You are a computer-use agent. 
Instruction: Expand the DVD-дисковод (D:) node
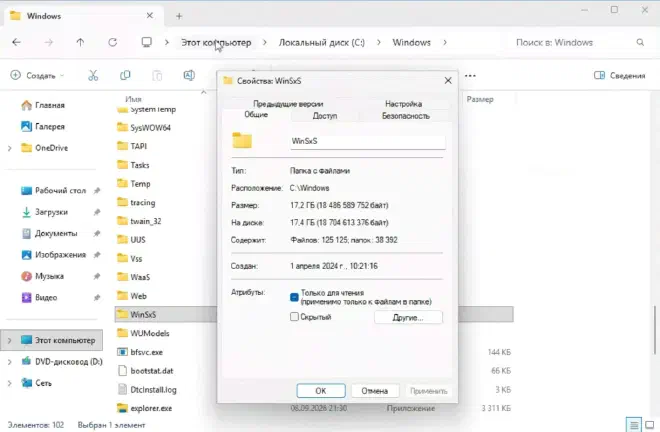(x=10, y=362)
